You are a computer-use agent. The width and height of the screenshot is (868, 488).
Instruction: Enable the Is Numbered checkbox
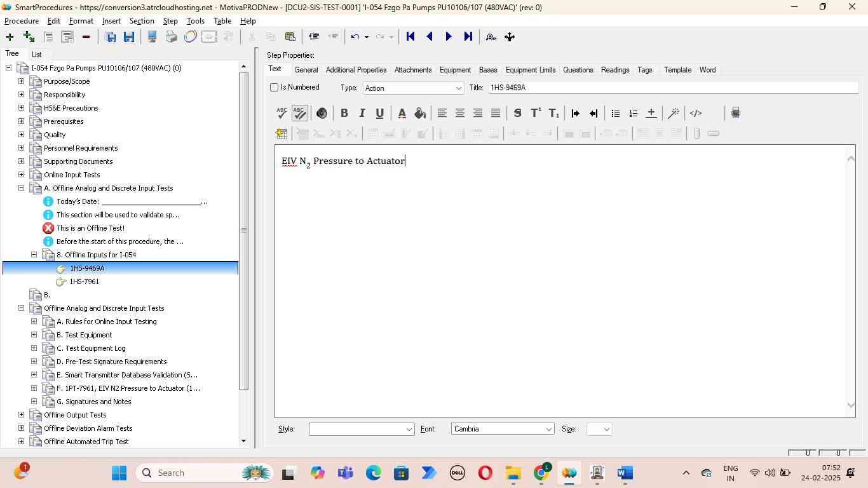275,88
